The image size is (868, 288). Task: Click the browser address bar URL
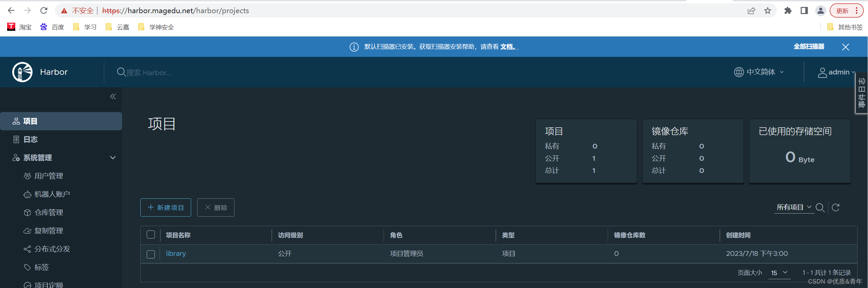click(176, 11)
